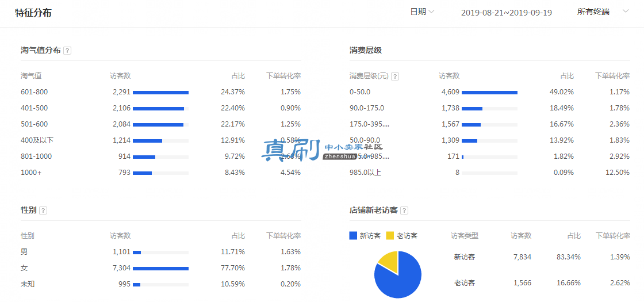Click percentage 77.70%

pos(233,268)
